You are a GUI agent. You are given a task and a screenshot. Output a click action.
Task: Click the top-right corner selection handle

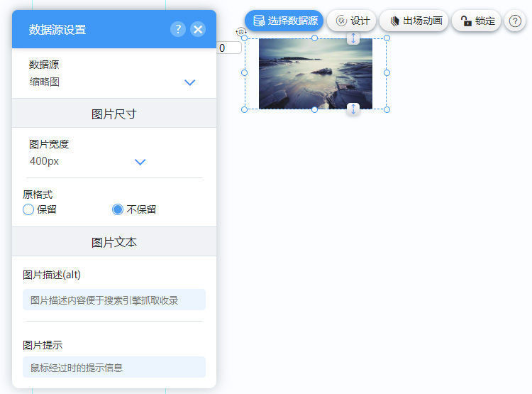pos(387,38)
